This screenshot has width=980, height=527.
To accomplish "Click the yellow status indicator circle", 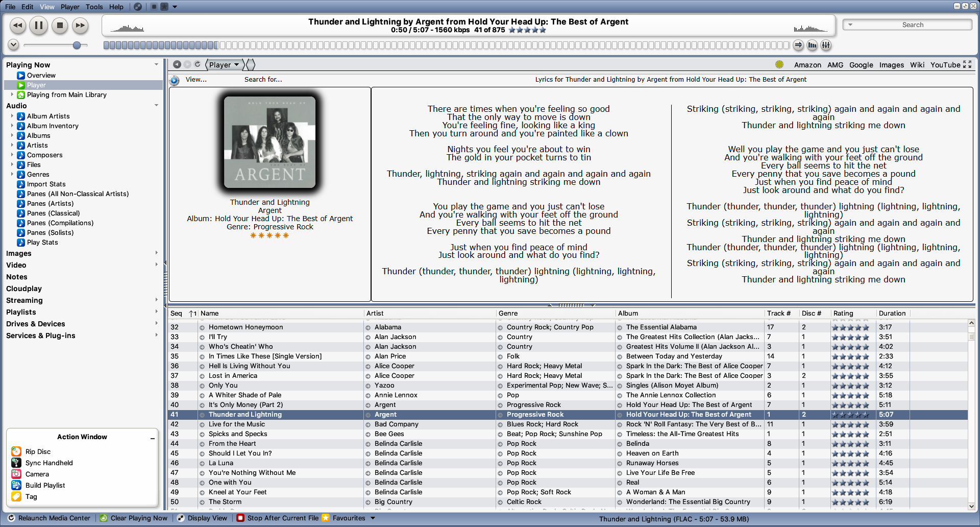I will pos(779,64).
